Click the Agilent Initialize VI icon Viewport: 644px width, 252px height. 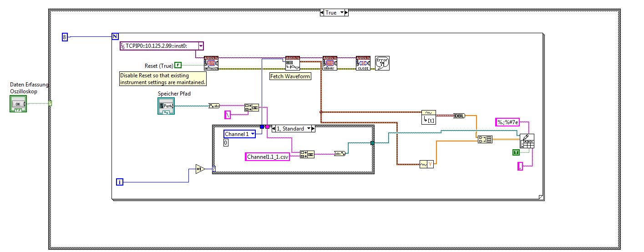211,63
